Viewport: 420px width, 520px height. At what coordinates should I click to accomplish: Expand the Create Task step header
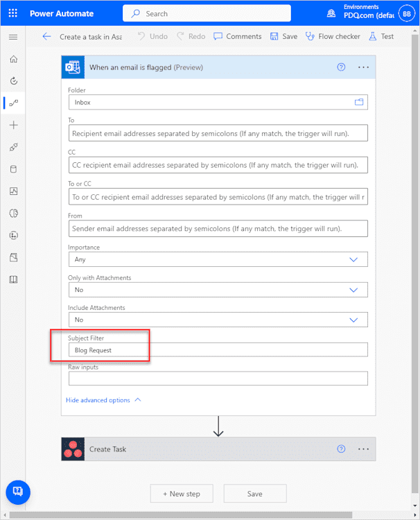(x=218, y=449)
